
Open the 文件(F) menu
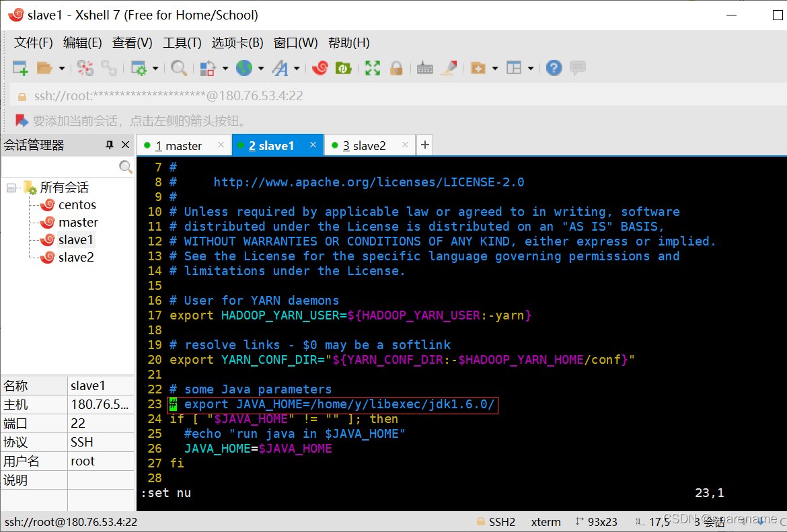(33, 42)
